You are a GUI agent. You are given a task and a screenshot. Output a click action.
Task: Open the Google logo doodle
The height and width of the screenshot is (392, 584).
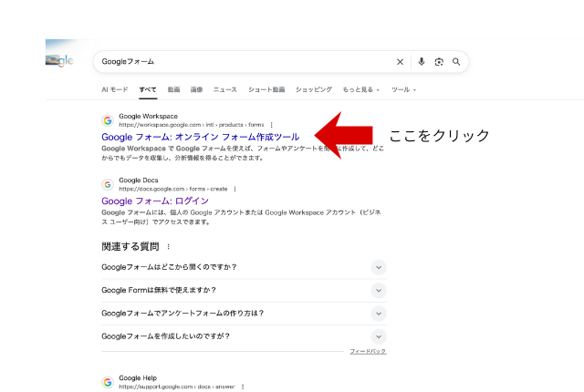click(x=59, y=60)
